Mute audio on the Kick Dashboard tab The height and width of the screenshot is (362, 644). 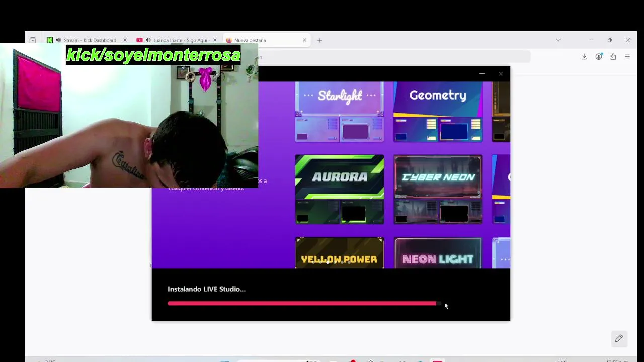[x=58, y=40]
